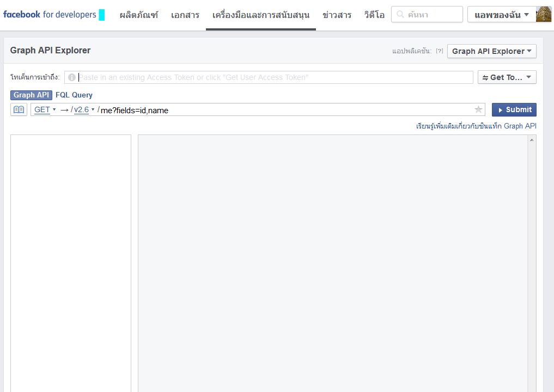This screenshot has width=554, height=392.
Task: Open the แอพของฉัน dropdown menu
Action: (x=501, y=15)
